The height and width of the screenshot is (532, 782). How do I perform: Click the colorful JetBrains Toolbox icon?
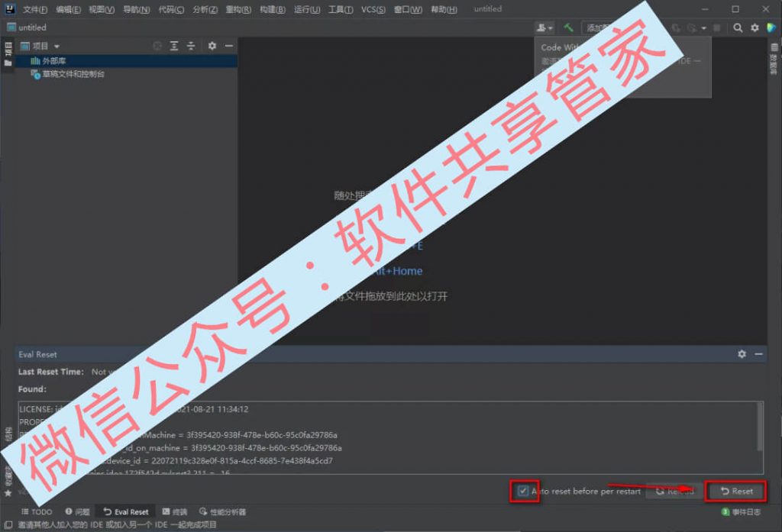click(x=771, y=28)
